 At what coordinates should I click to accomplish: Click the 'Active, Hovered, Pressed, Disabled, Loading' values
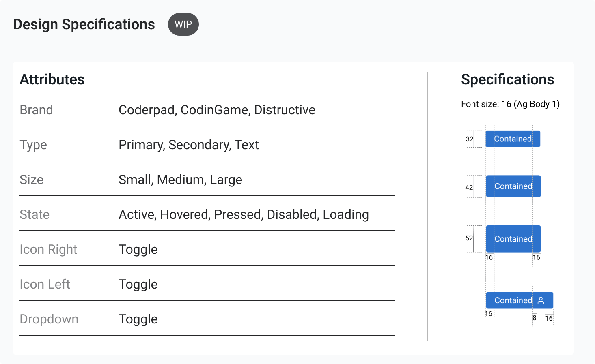(x=244, y=214)
